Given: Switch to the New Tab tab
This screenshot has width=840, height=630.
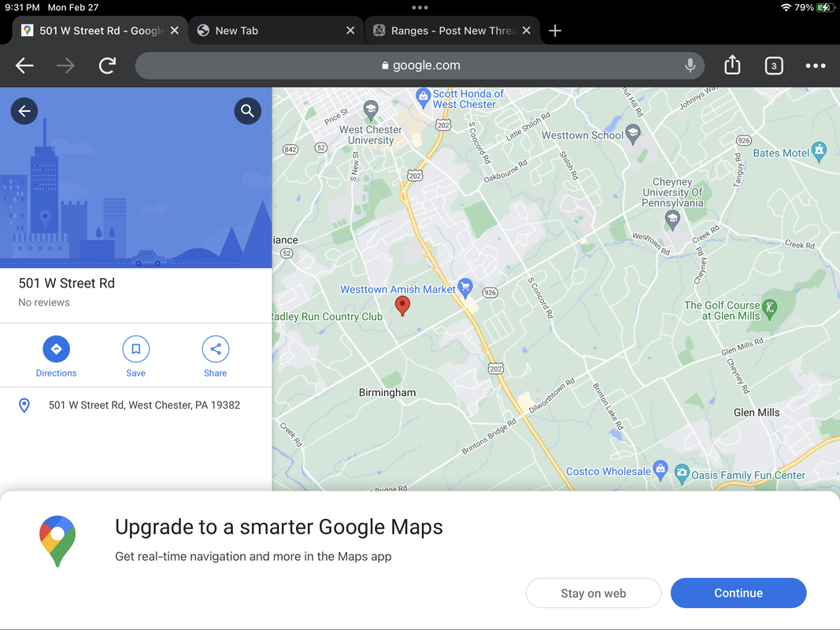Looking at the screenshot, I should [x=276, y=31].
